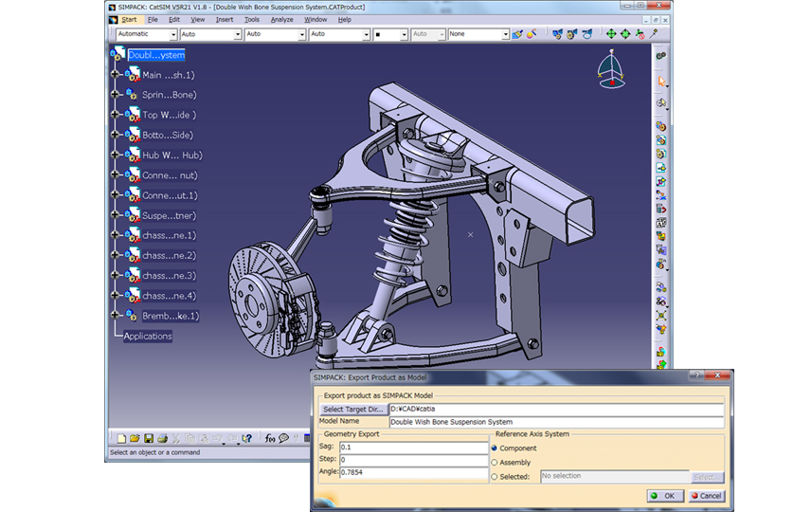812x512 pixels.
Task: Open the Tools menu
Action: click(x=252, y=20)
